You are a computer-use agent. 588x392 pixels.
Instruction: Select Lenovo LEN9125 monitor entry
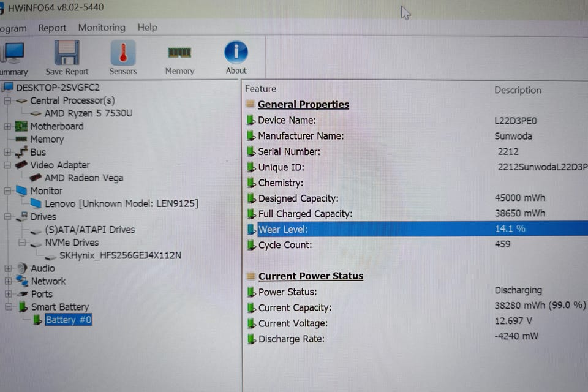(x=121, y=204)
